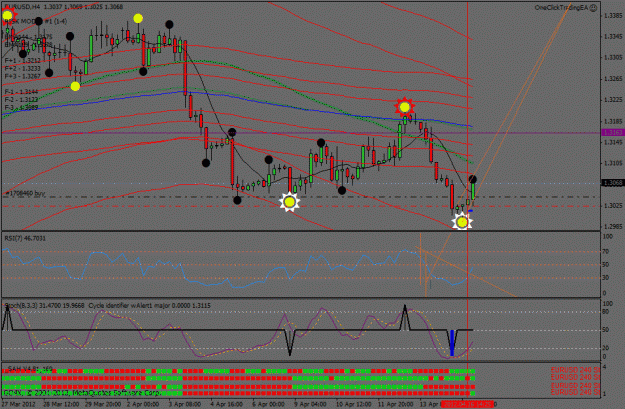Image resolution: width=625 pixels, height=409 pixels.
Task: Click the F-1 - 1.3144 level label
Action: pos(22,92)
